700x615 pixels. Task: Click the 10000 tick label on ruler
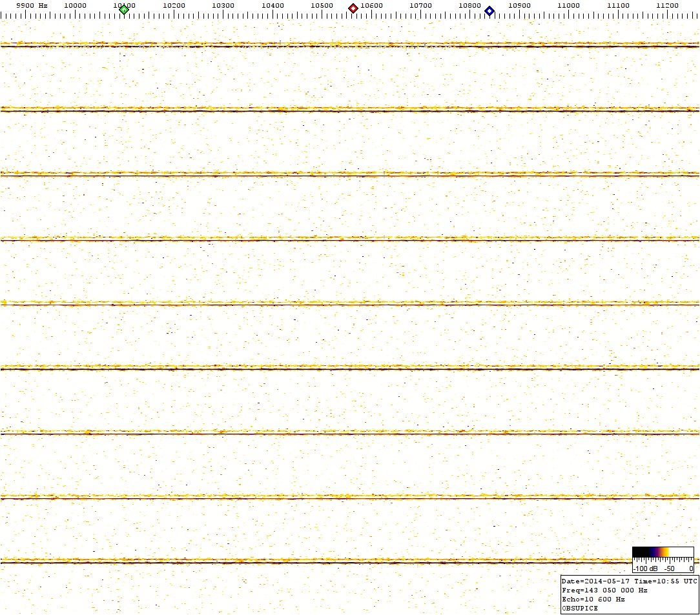76,5
